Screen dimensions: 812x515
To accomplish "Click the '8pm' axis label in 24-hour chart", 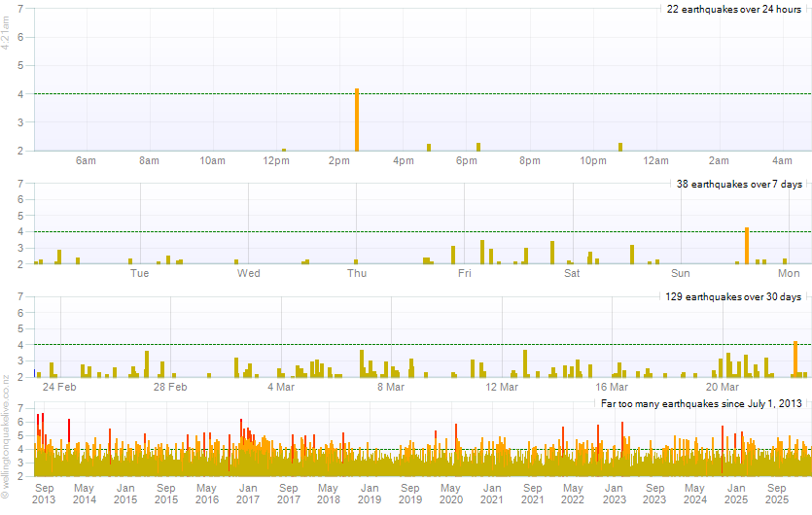I will 529,159.
